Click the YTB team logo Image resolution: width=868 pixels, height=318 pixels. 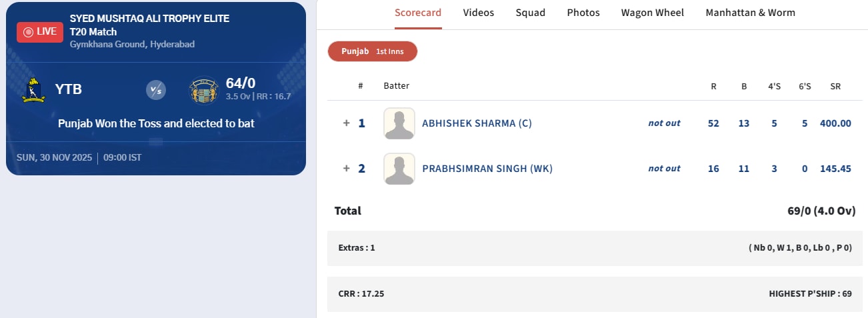pyautogui.click(x=33, y=90)
